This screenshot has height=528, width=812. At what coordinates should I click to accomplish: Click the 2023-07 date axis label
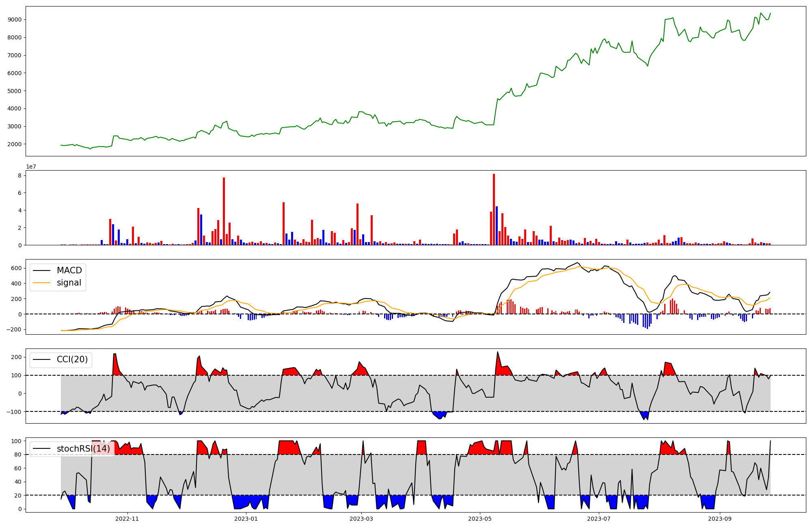(x=598, y=519)
